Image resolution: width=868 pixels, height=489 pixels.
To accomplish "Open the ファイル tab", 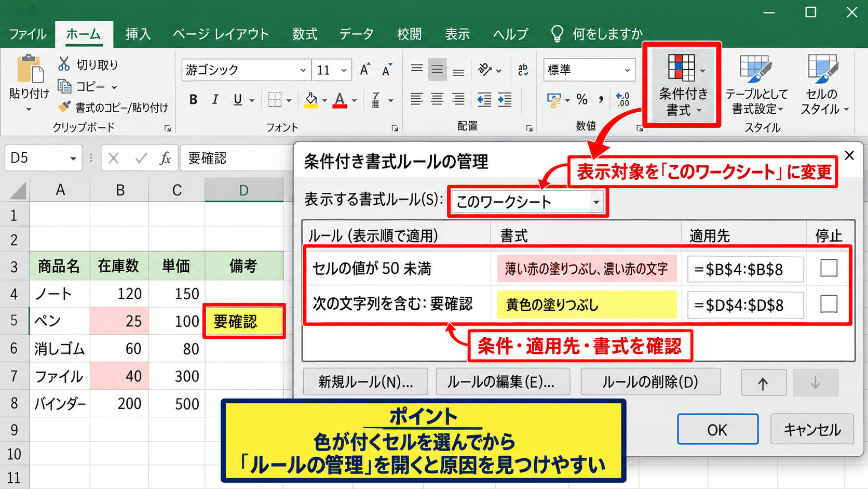I will [x=28, y=34].
